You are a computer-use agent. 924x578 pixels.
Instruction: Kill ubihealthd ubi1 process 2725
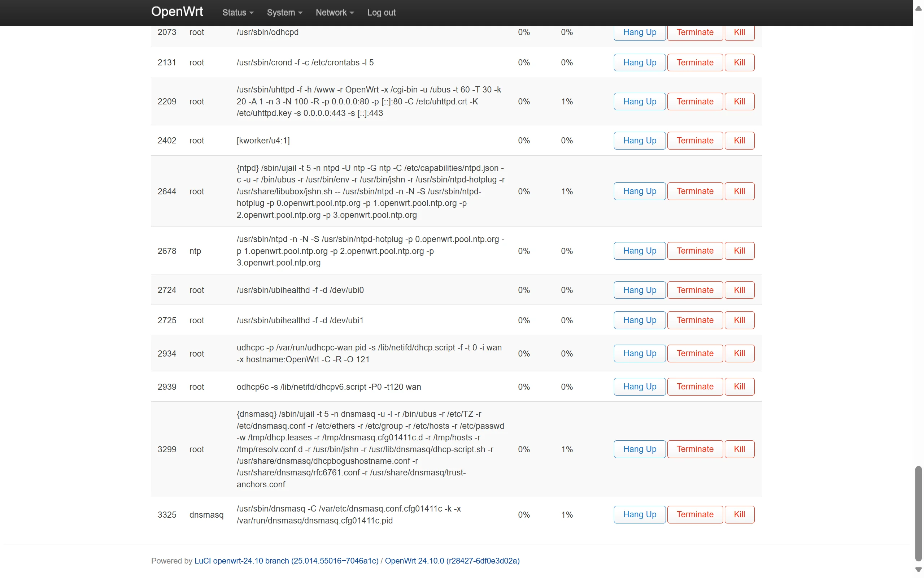(x=739, y=320)
